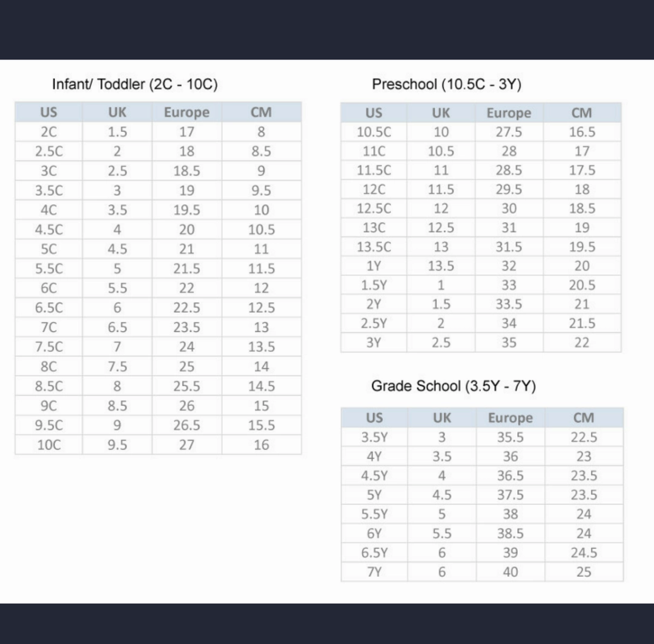Select Europe column header in Infant/Toddler table
Screen dimensions: 654x644
[187, 113]
